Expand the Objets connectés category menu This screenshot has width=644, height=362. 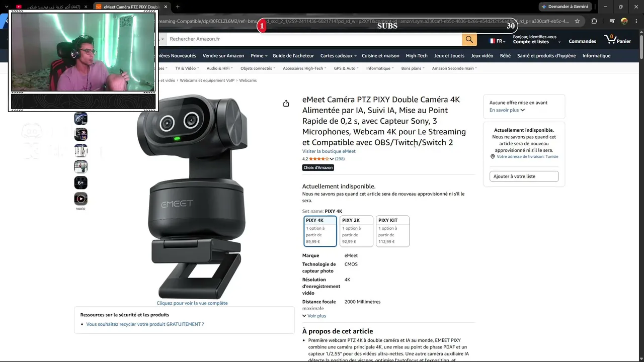pyautogui.click(x=258, y=68)
